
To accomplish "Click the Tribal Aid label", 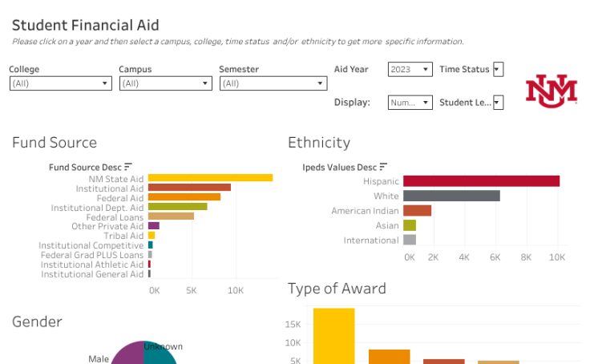I will tap(123, 236).
